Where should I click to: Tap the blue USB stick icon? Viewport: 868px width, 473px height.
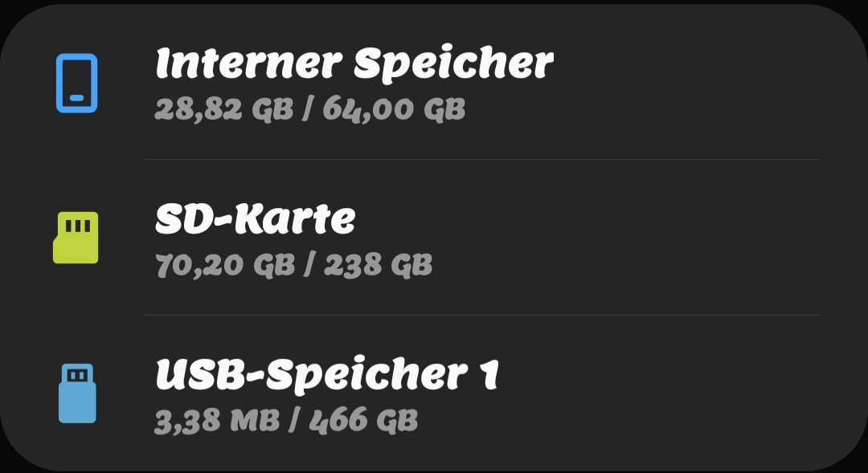click(77, 393)
